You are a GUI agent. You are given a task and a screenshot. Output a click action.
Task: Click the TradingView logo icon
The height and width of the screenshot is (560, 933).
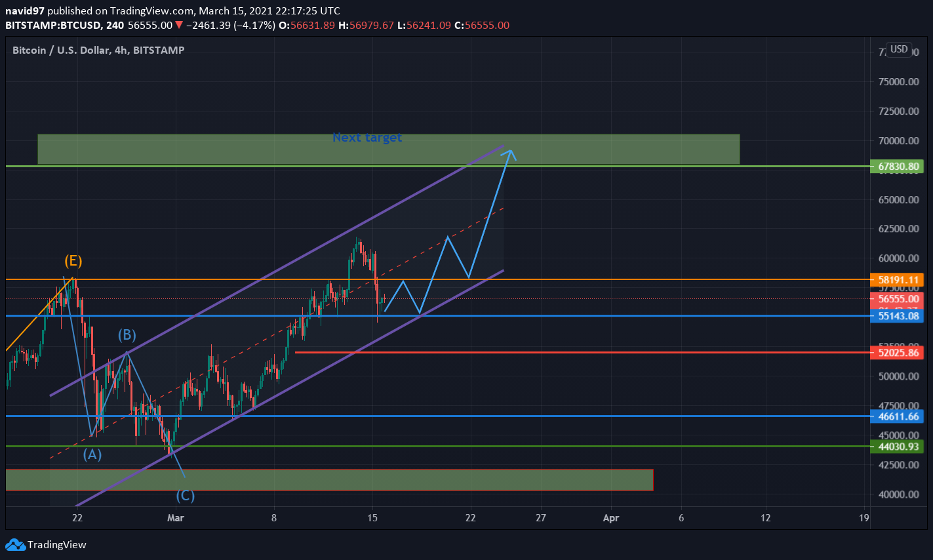(15, 544)
